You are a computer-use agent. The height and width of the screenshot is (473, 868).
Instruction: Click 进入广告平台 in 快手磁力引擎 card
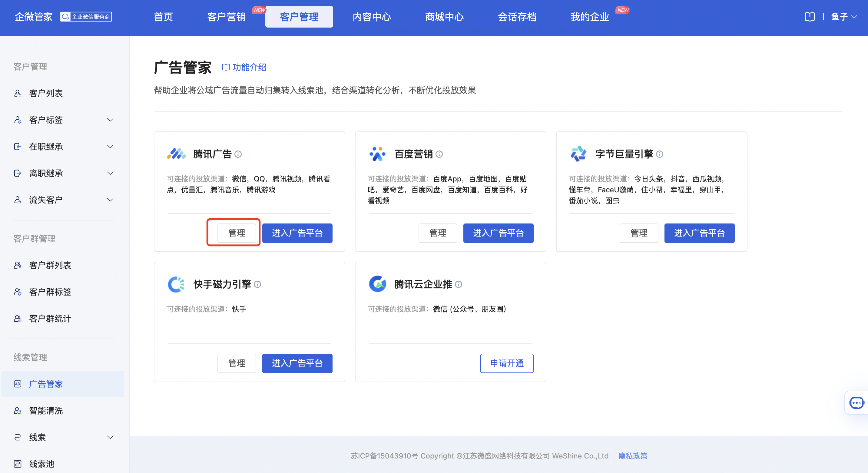[297, 363]
